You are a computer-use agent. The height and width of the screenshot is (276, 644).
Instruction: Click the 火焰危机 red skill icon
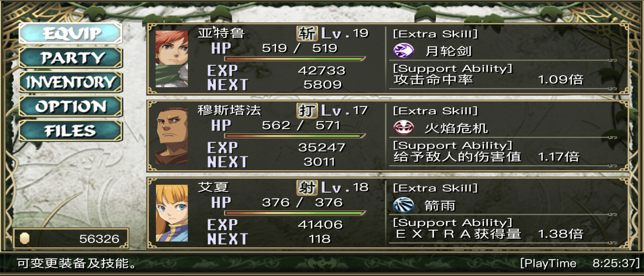(x=403, y=128)
